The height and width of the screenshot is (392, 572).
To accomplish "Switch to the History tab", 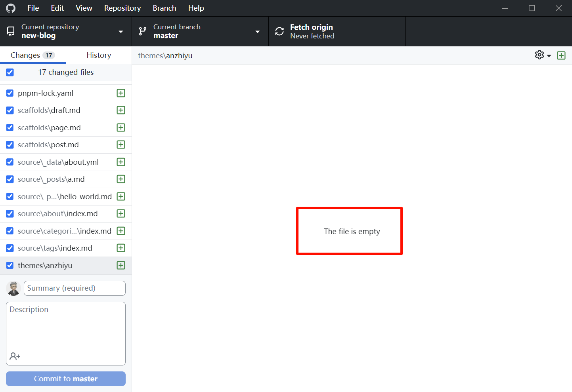I will (98, 55).
